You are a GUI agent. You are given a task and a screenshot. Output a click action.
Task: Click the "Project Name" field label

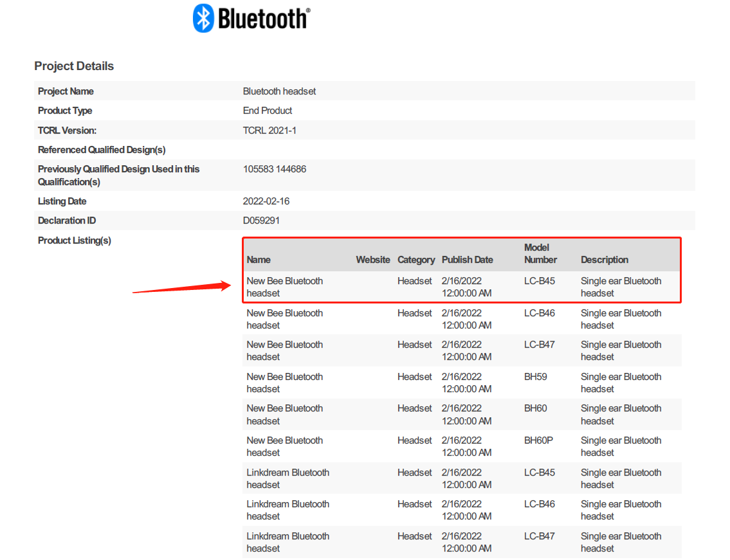tap(66, 91)
